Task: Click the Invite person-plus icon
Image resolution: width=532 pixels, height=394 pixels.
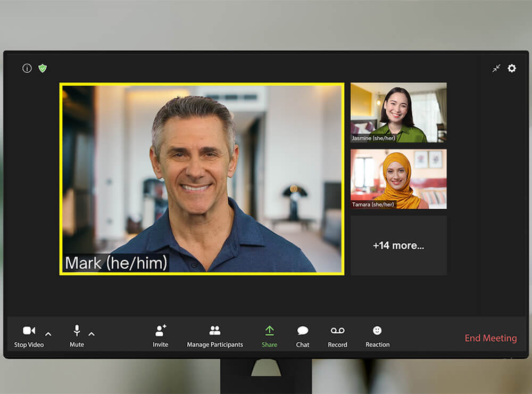Action: (161, 331)
